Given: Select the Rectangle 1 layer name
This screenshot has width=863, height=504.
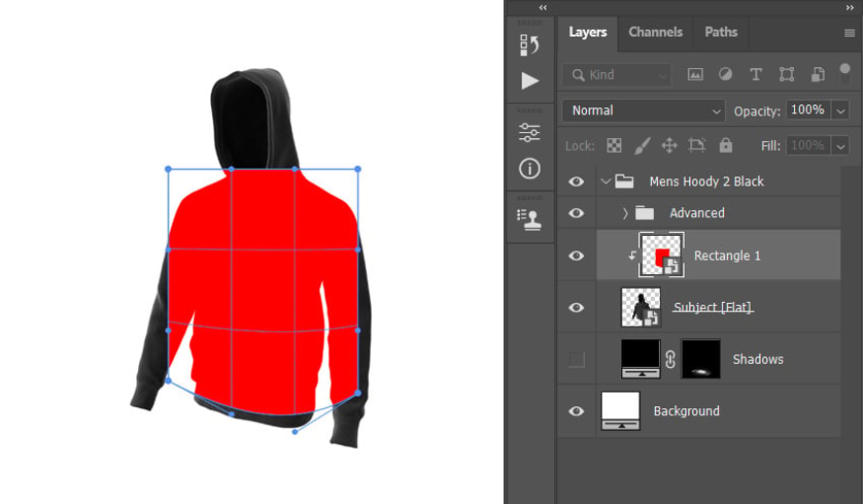Looking at the screenshot, I should point(727,255).
